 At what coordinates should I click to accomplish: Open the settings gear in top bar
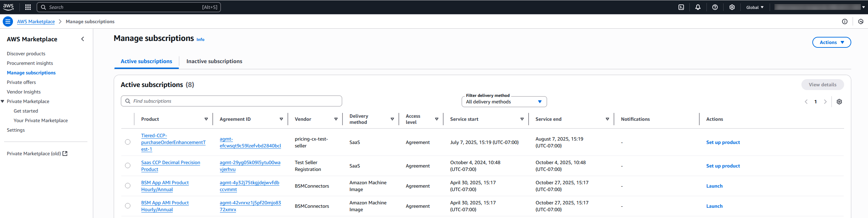(x=732, y=7)
